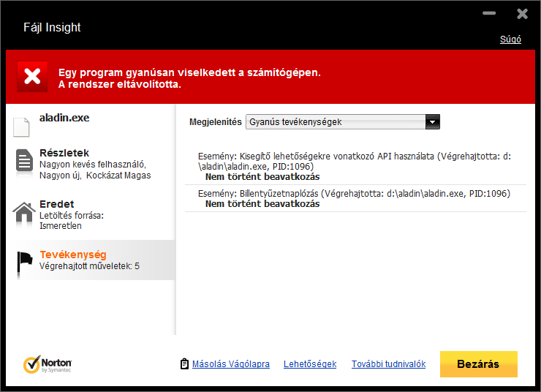Click the Eredet house icon
Image resolution: width=541 pixels, height=392 pixels.
pos(24,211)
